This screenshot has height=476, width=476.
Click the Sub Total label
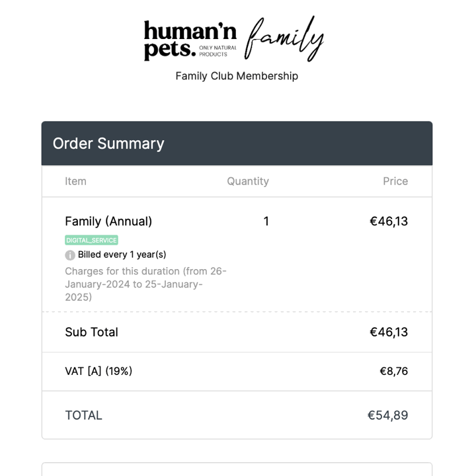coord(91,332)
